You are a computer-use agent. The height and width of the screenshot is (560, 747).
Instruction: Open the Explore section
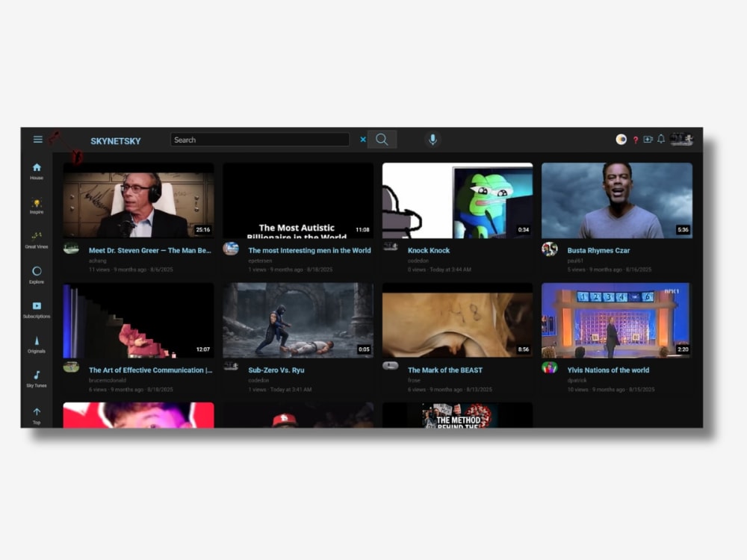pos(37,275)
